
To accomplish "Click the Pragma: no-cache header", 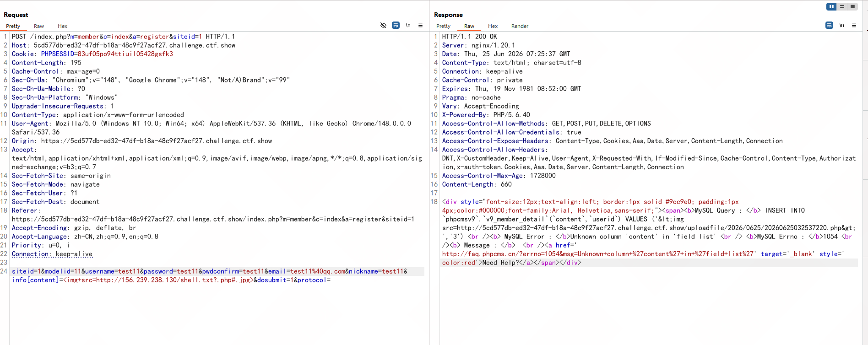I will 472,97.
